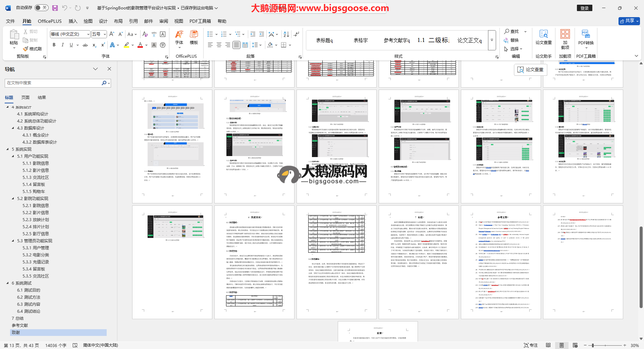
Task: Open the bullet list icon
Action: pos(210,34)
